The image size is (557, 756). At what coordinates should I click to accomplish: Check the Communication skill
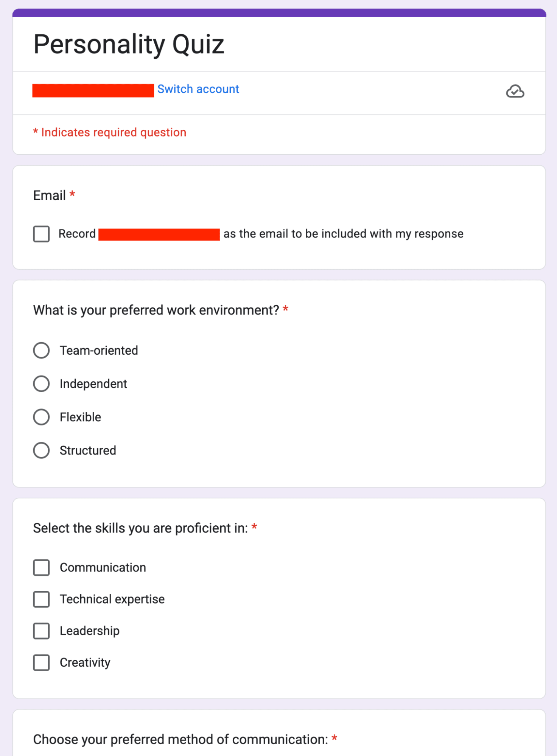[41, 567]
